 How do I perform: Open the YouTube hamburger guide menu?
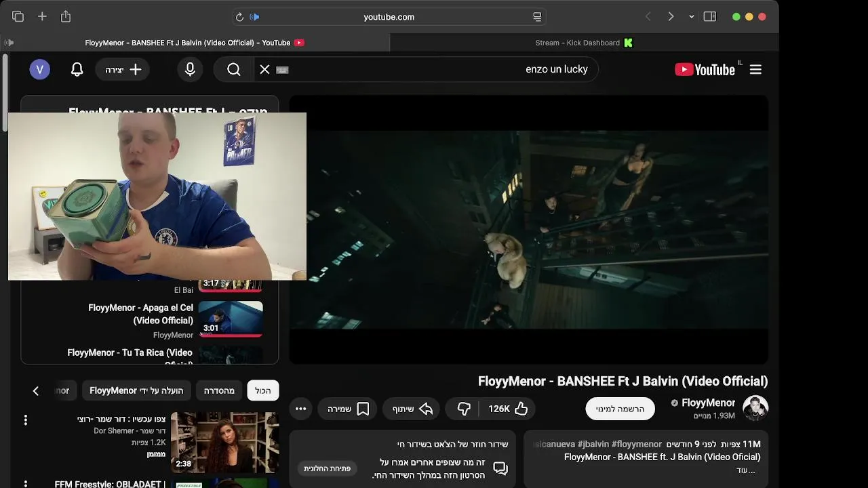point(755,69)
